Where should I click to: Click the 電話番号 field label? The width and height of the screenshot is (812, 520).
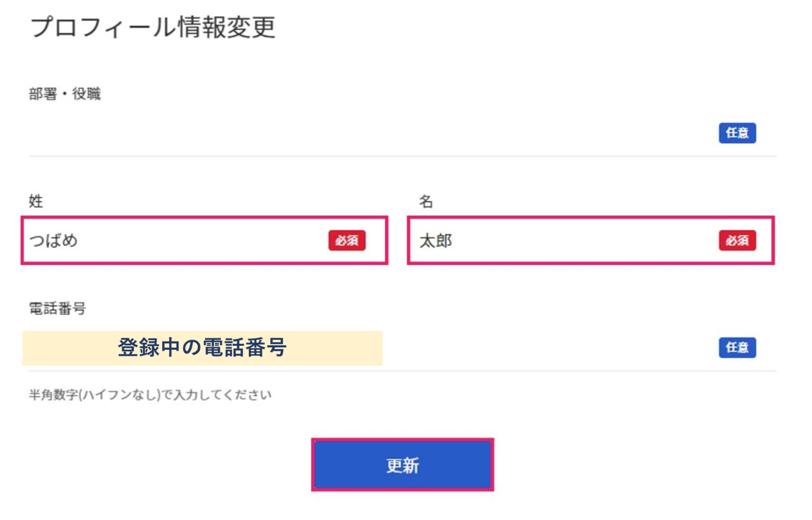tap(57, 308)
